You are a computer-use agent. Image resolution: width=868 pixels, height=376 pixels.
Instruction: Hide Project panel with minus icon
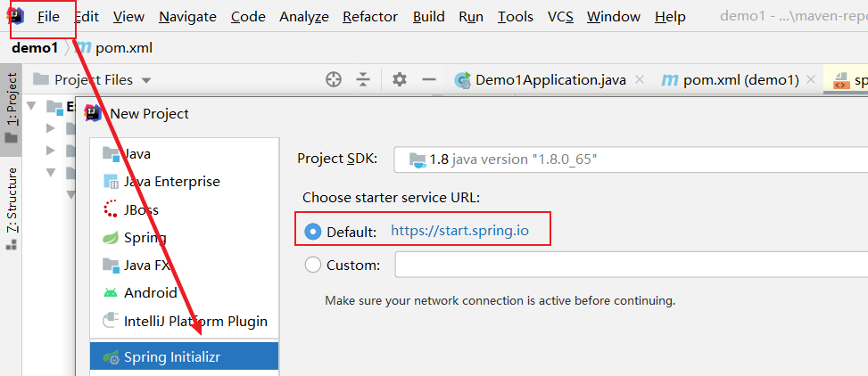click(429, 79)
